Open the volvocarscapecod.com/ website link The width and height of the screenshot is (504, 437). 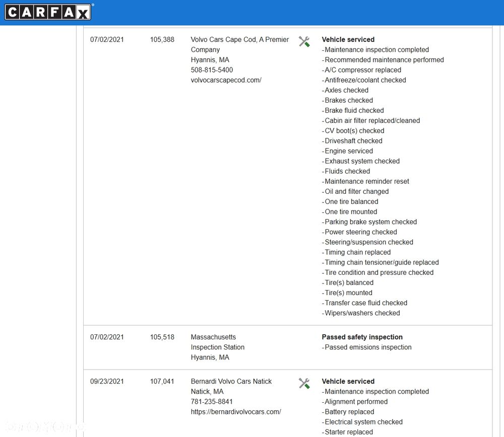[226, 80]
